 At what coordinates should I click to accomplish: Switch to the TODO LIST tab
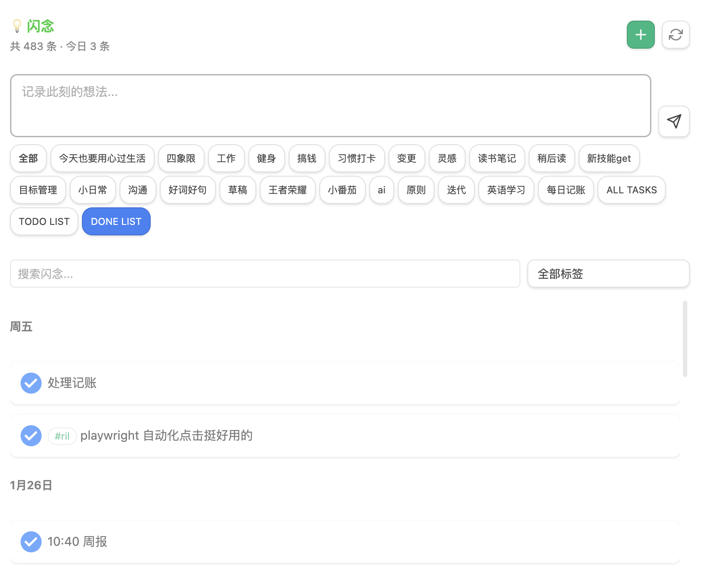(x=44, y=221)
